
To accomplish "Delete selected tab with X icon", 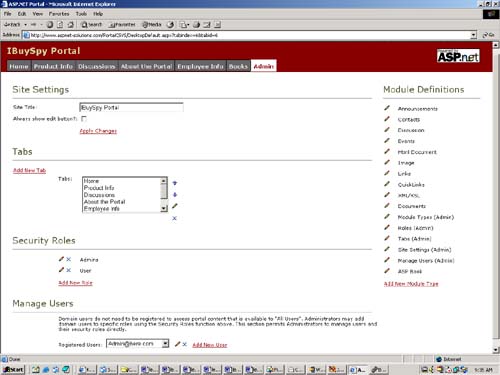I will click(174, 218).
